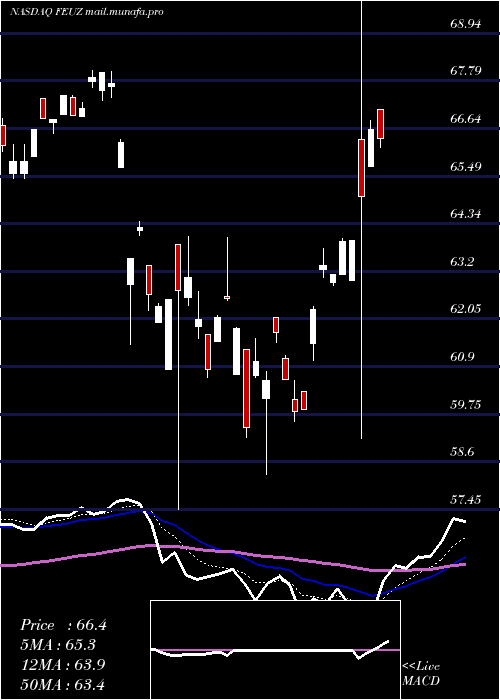500x700 pixels.
Task: Click inside the MACD indicator panel
Action: pyautogui.click(x=275, y=650)
